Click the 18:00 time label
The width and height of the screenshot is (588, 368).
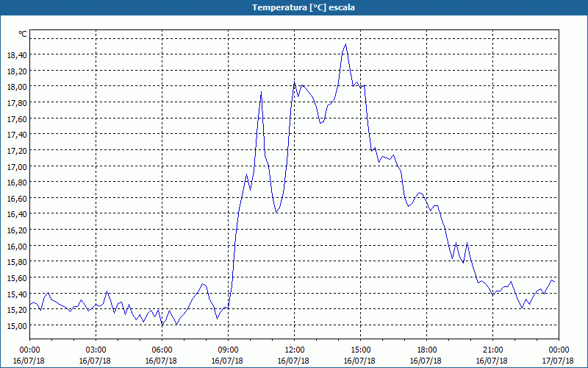tap(426, 350)
